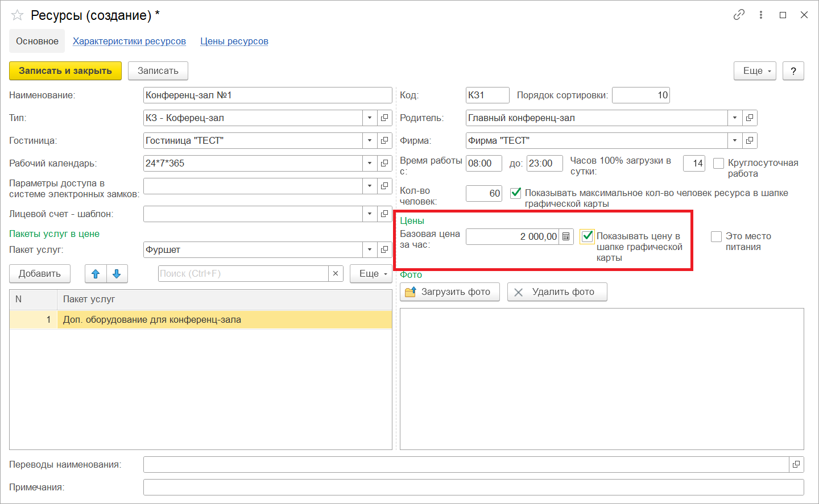The image size is (819, 504).
Task: Select row Доп. оборудование для конференц-зала
Action: (201, 319)
